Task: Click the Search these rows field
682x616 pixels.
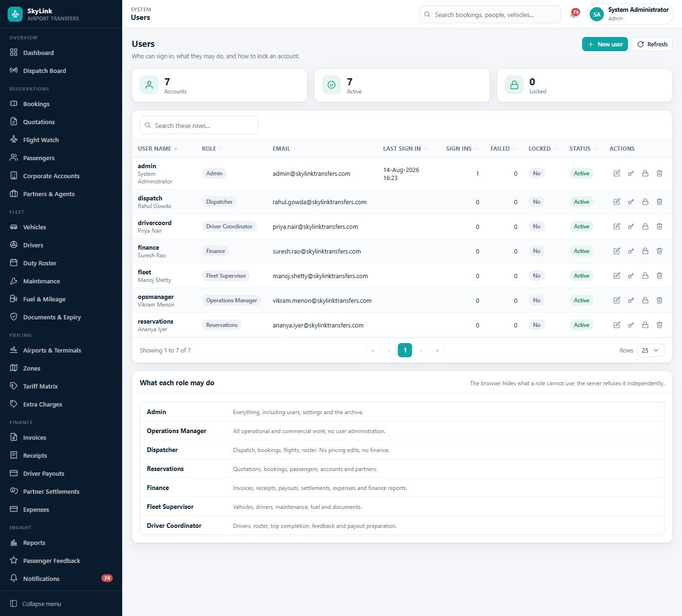Action: 199,126
